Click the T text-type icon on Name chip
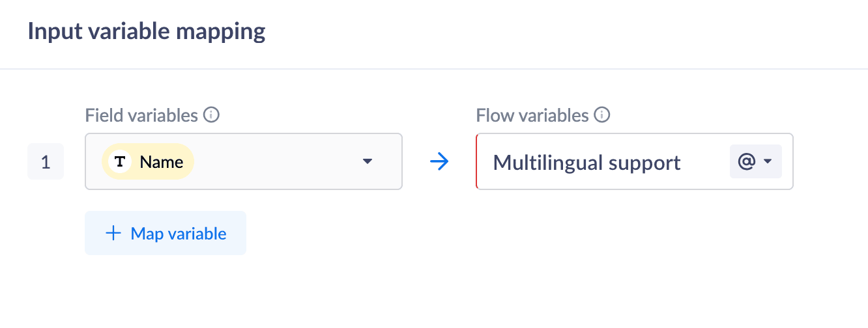This screenshot has width=868, height=328. point(120,162)
